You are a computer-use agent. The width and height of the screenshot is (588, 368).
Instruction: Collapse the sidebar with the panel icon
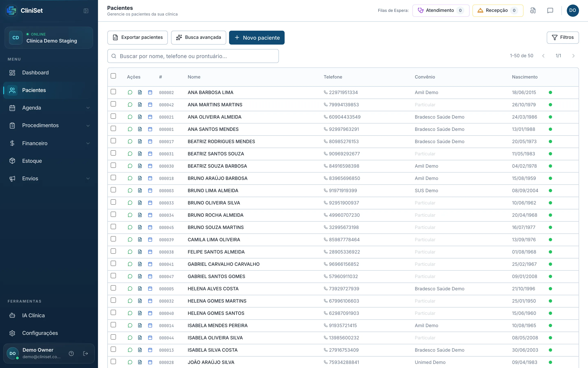[x=86, y=11]
